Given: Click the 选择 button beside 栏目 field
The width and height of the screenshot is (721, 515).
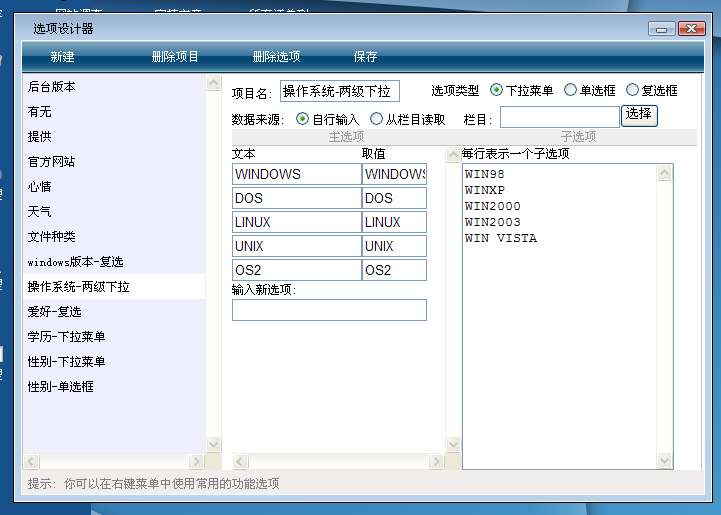Looking at the screenshot, I should 639,115.
